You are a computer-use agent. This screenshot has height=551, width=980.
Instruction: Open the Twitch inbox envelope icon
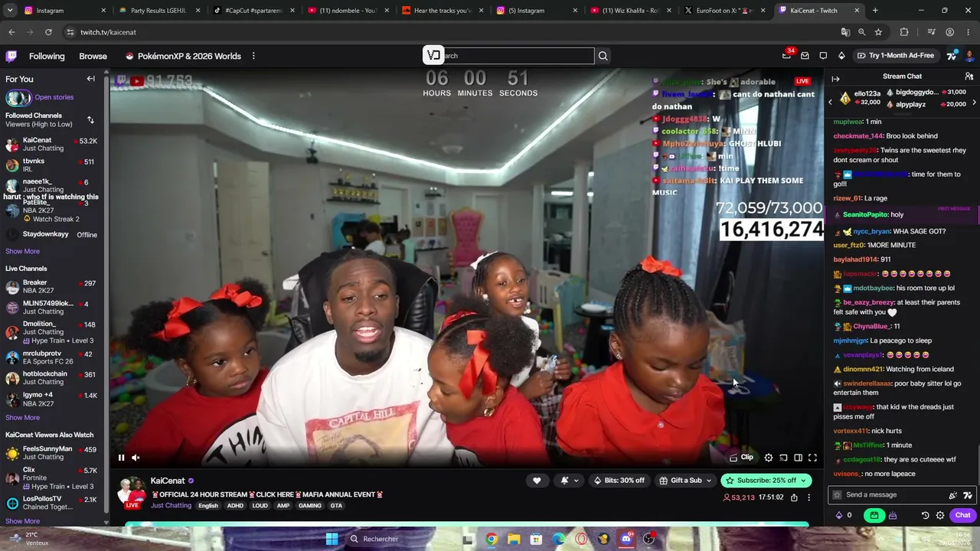(805, 56)
